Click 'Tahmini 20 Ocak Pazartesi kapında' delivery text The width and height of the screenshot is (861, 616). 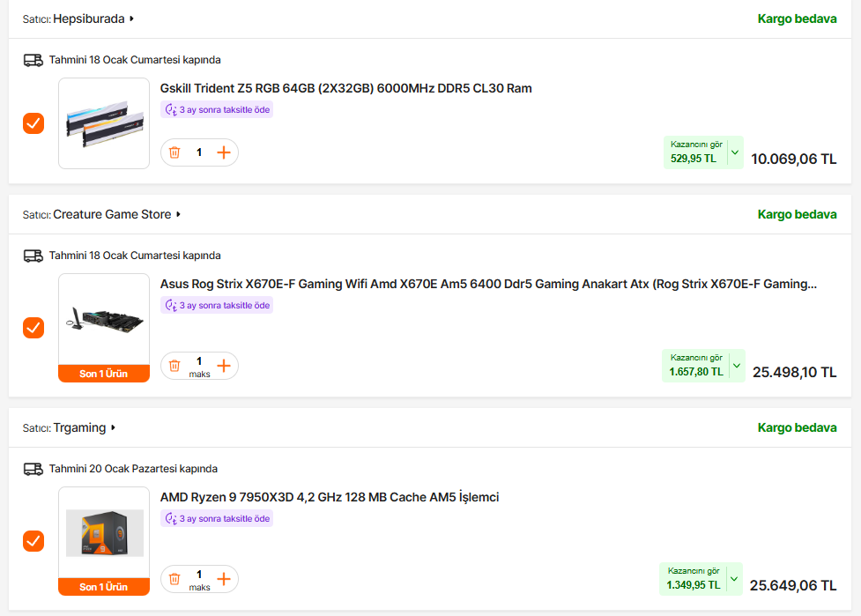(x=133, y=469)
